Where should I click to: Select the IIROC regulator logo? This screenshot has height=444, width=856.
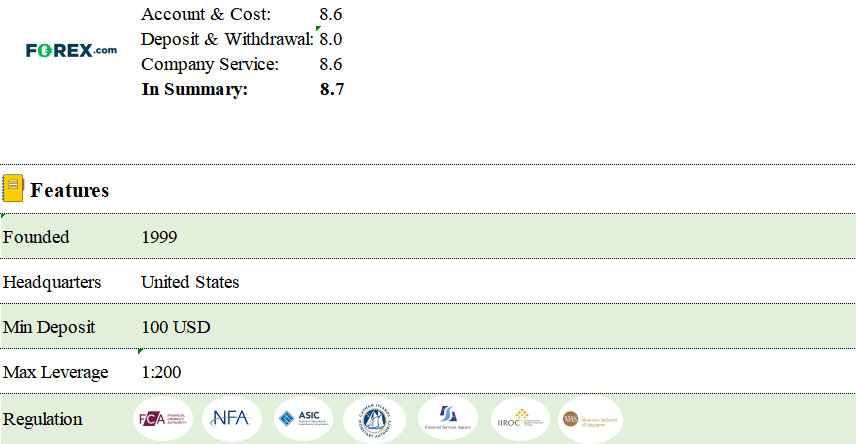click(520, 419)
